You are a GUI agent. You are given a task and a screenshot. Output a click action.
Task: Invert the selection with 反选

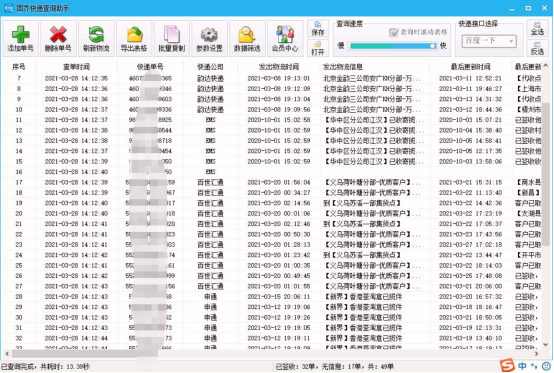coord(537,48)
